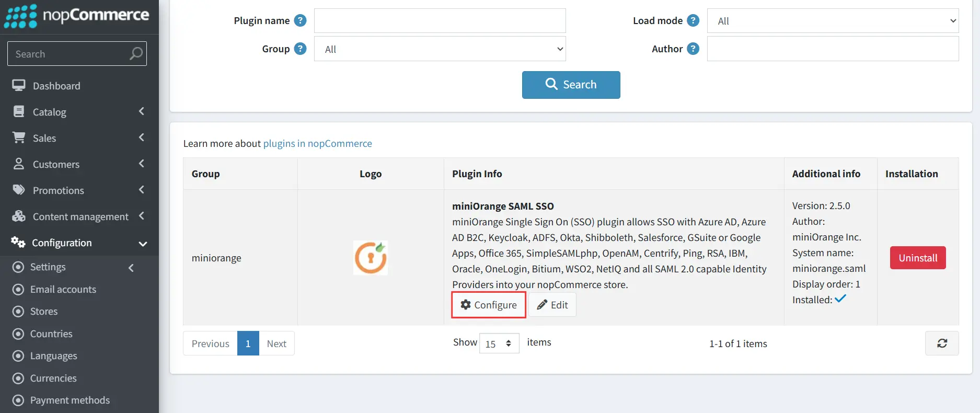Screen dimensions: 980x413
Task: Click the Author help question icon
Action: [693, 49]
